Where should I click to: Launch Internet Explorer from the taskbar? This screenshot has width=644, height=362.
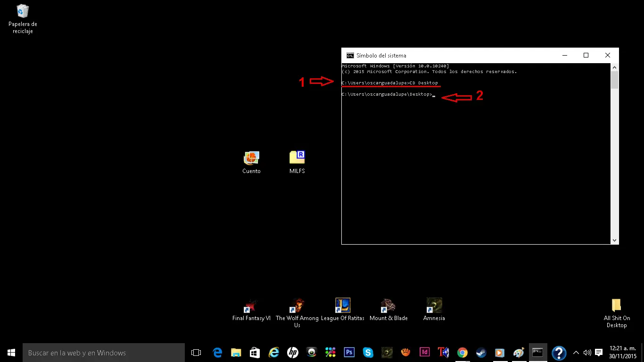point(274,353)
